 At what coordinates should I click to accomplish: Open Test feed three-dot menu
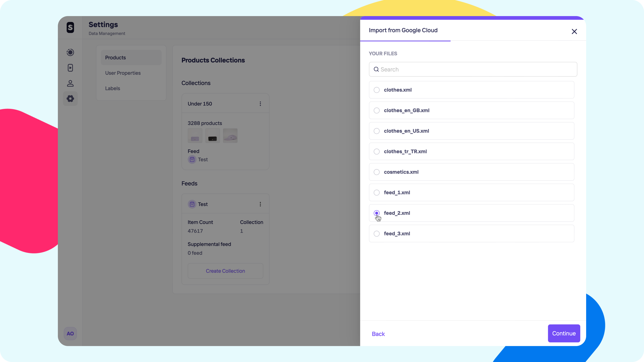point(260,204)
